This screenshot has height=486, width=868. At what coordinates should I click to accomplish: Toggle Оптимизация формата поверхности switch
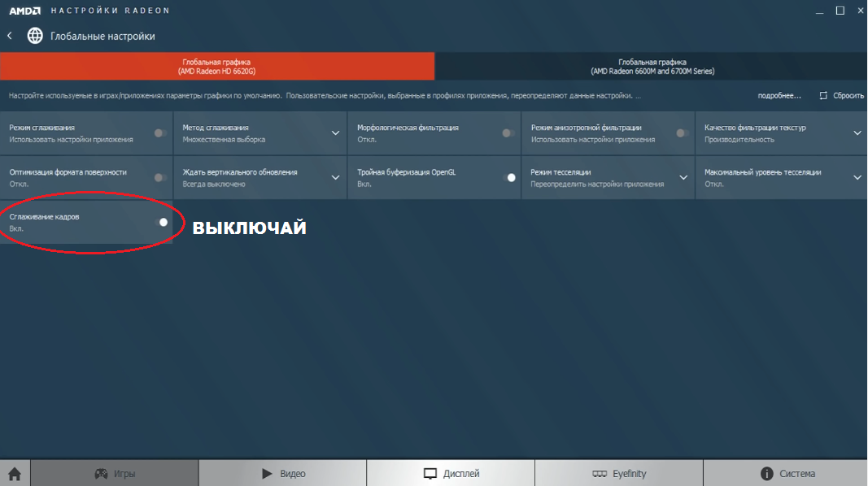[160, 177]
